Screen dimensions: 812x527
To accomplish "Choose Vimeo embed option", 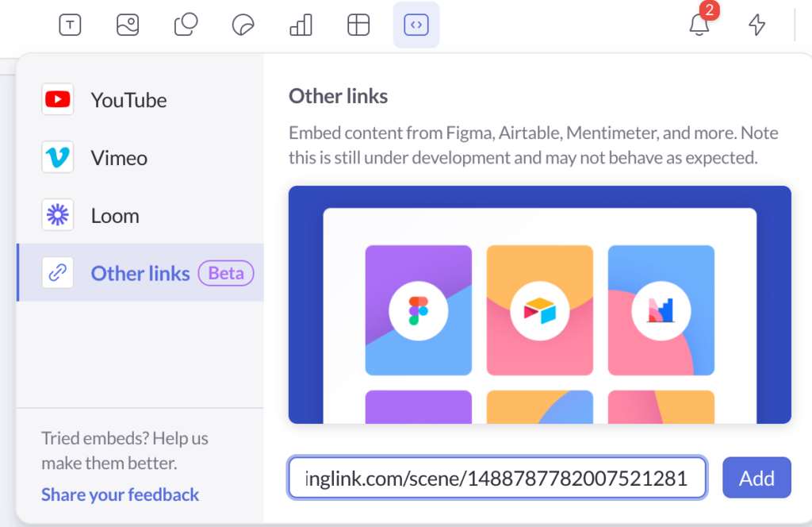I will click(x=141, y=157).
